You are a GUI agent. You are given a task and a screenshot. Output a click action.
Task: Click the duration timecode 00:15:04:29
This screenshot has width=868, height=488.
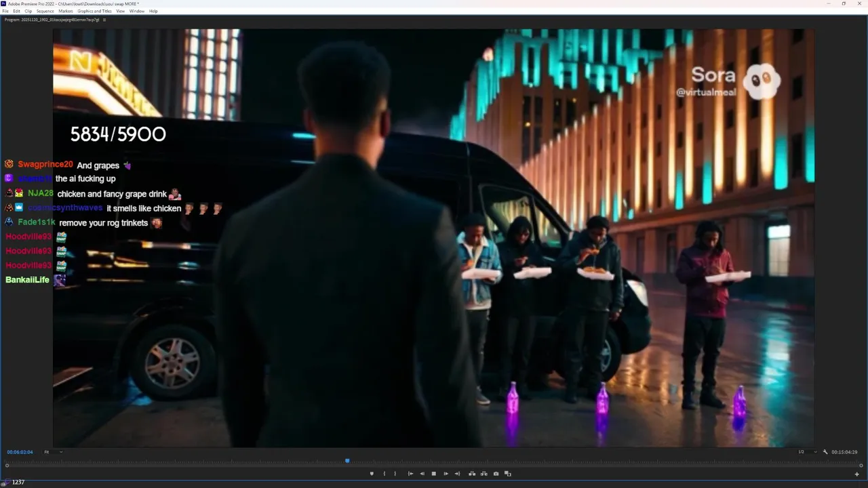(x=845, y=452)
